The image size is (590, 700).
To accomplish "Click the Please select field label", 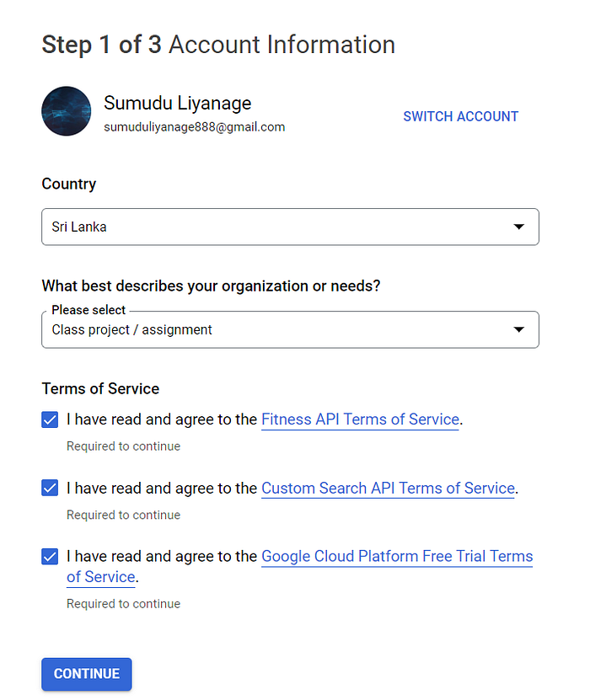I will tap(88, 310).
